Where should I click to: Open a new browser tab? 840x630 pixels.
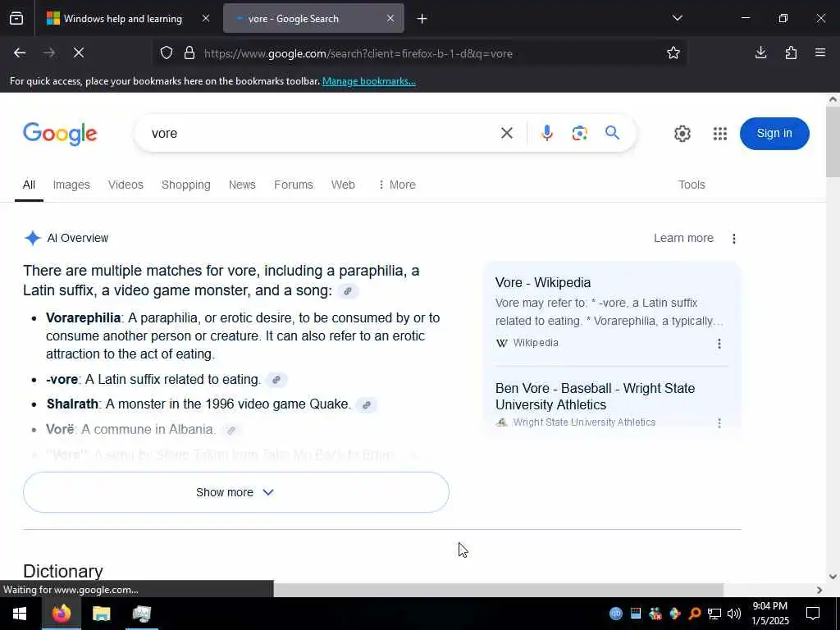[x=422, y=19]
